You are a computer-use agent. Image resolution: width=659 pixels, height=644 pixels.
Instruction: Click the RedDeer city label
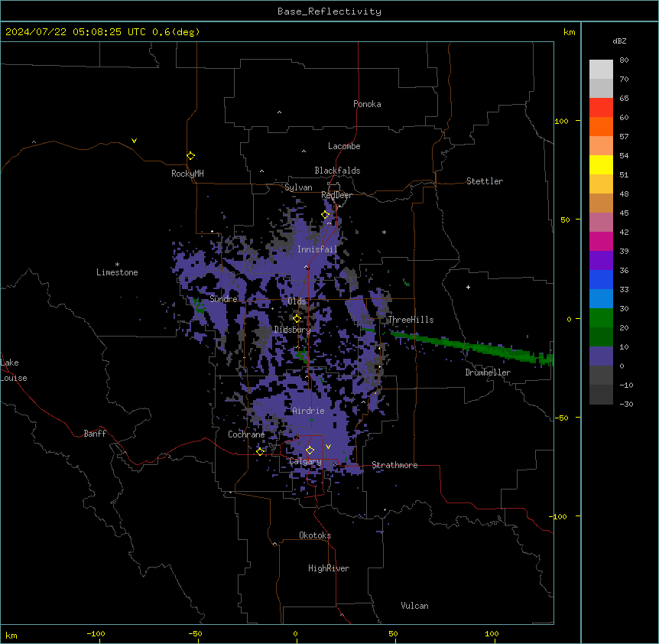[336, 195]
